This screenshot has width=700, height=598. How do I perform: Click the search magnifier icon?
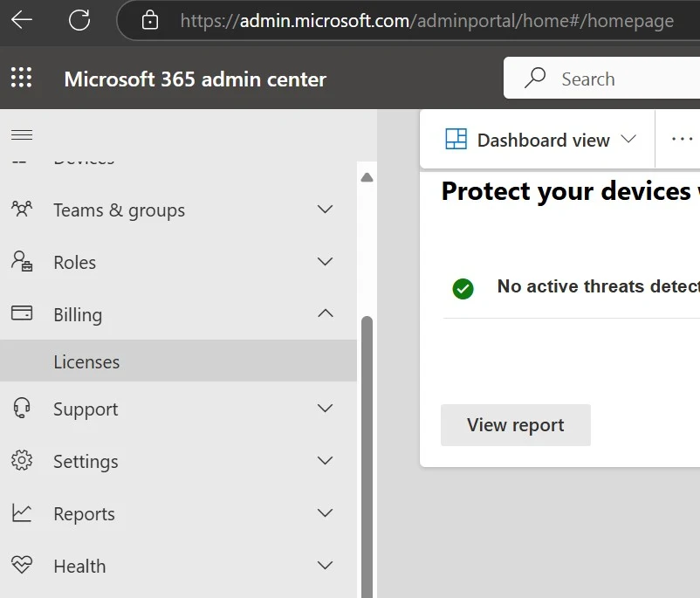click(535, 78)
